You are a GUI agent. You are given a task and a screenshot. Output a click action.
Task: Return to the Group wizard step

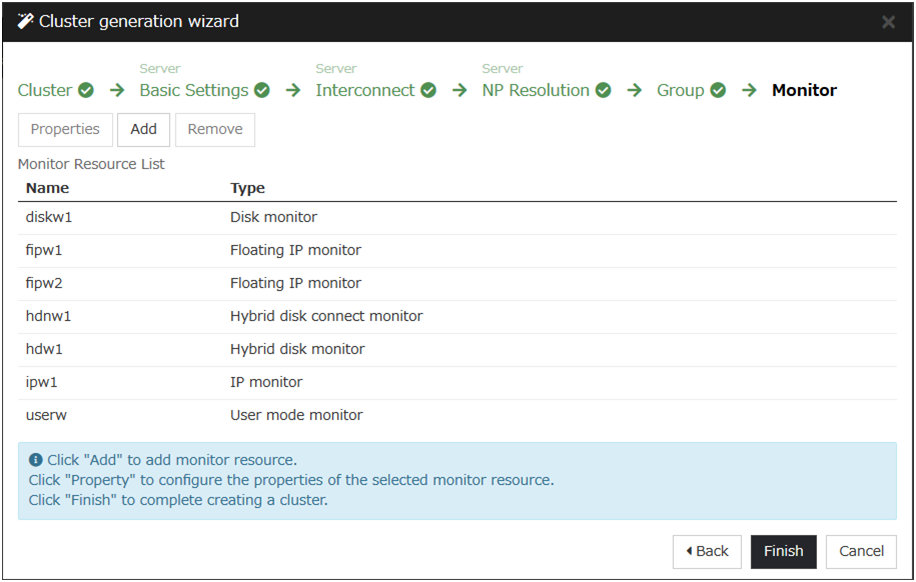click(680, 90)
